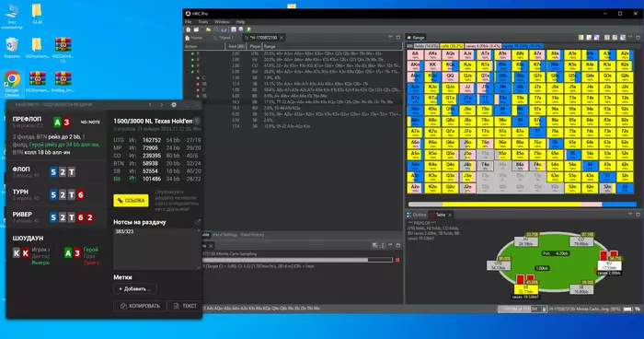The width and height of the screenshot is (644, 339).
Task: Click the BU seat on the poker table
Action: tap(609, 265)
